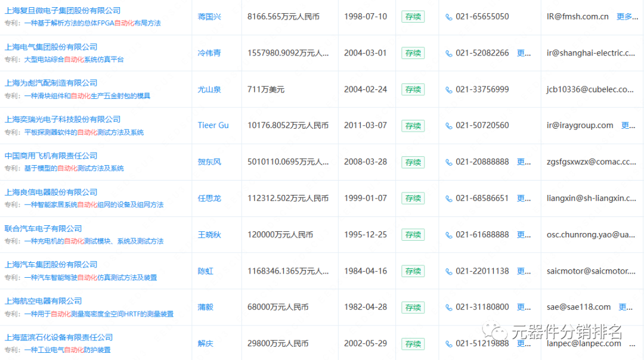The width and height of the screenshot is (644, 360).
Task: Click 存续 status badge for 上海航空电器
Action: coord(413,308)
